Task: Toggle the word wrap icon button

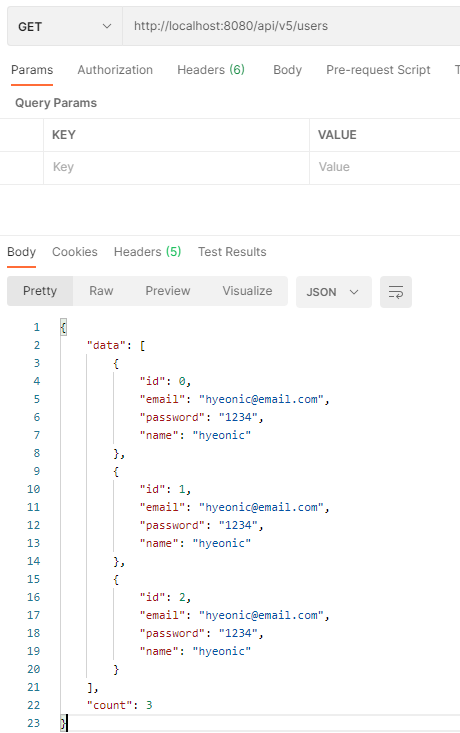Action: (395, 292)
